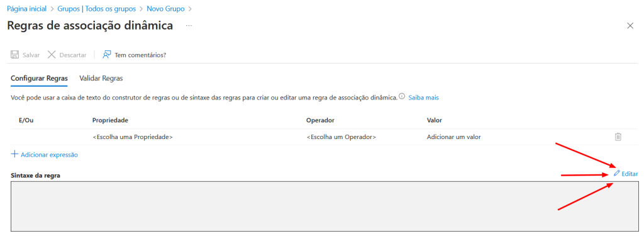Open the Escolha uma Propriedade dropdown
This screenshot has height=236, width=644.
(x=133, y=137)
